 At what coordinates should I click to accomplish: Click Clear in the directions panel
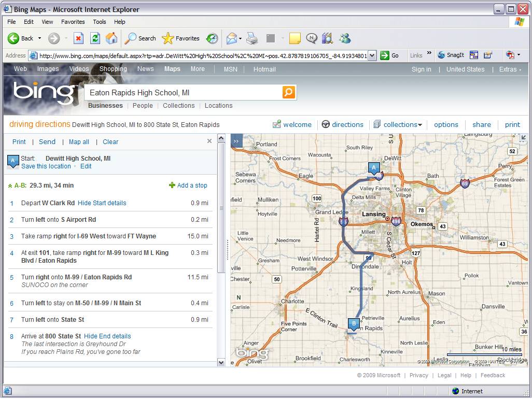pyautogui.click(x=110, y=142)
